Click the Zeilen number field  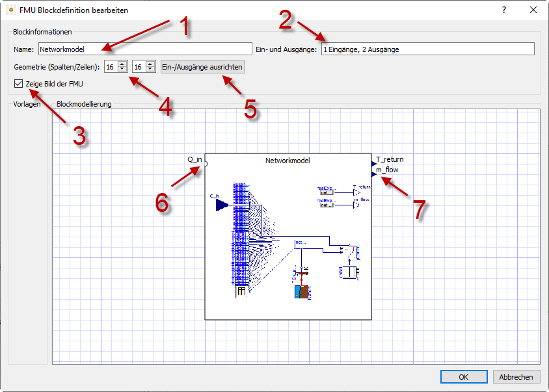139,66
